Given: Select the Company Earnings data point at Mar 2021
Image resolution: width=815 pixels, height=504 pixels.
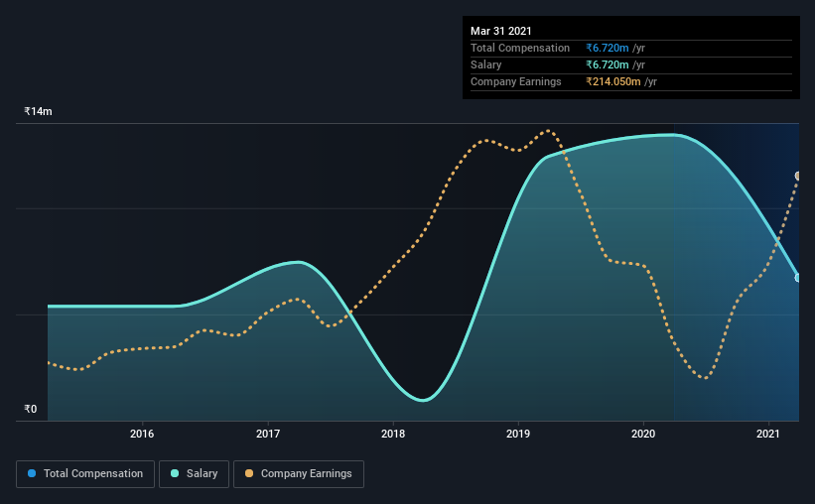Looking at the screenshot, I should (798, 177).
